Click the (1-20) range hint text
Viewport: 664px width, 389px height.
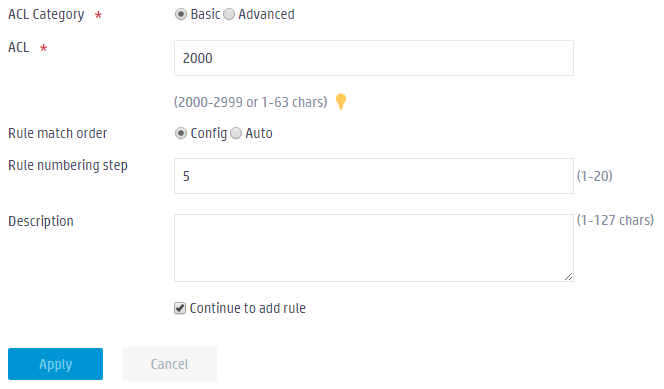pos(595,176)
